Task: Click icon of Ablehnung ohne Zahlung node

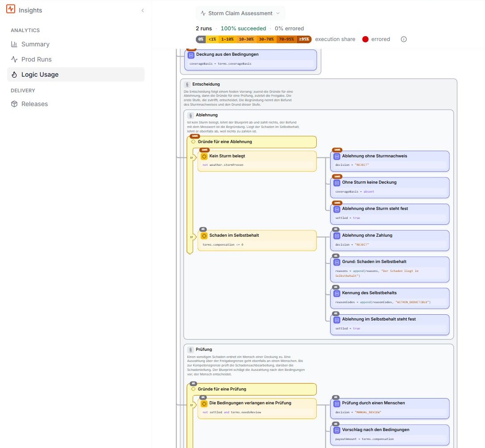Action: pos(337,236)
